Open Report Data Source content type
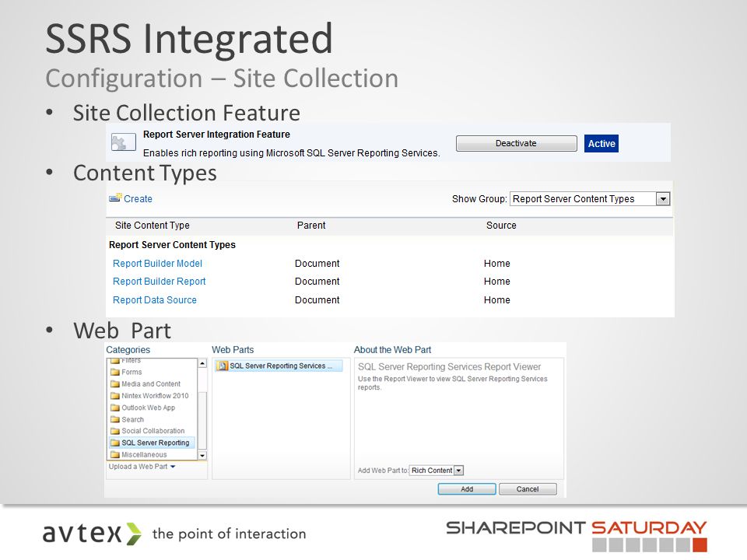The width and height of the screenshot is (747, 560). coord(155,300)
